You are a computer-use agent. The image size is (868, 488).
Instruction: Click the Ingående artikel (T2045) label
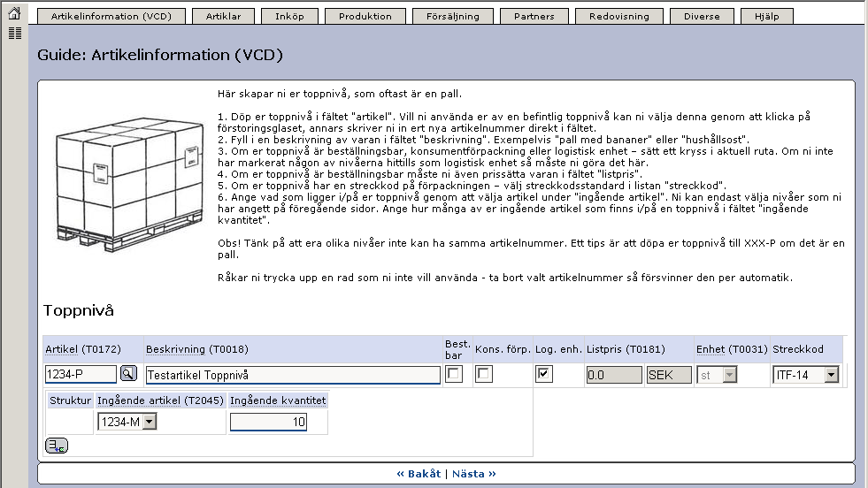tap(160, 400)
